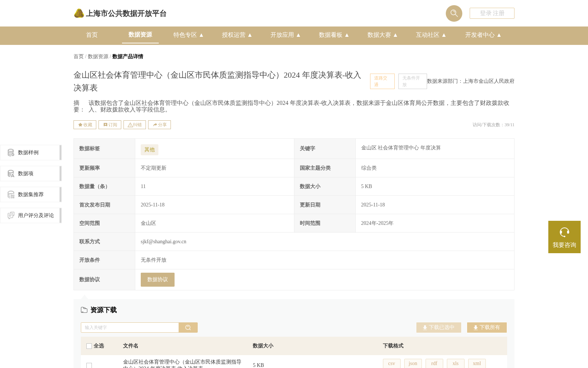Download file in json format
588x368 pixels.
(x=413, y=363)
